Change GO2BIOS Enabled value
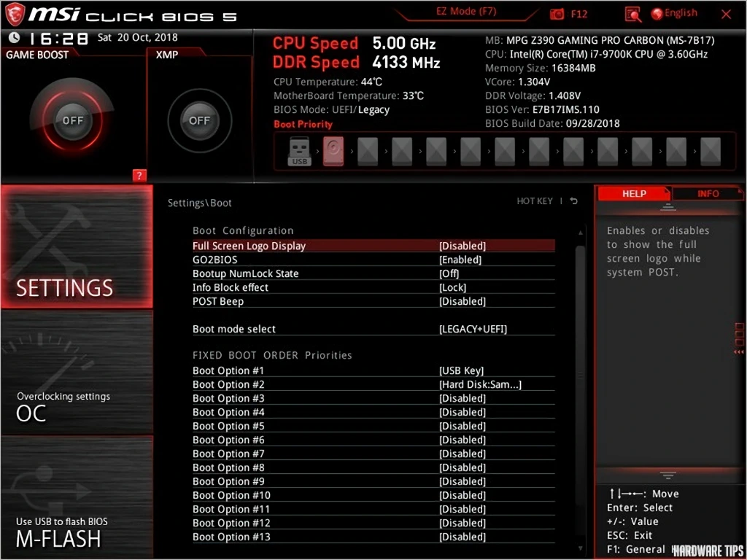Image resolution: width=747 pixels, height=560 pixels. (460, 260)
